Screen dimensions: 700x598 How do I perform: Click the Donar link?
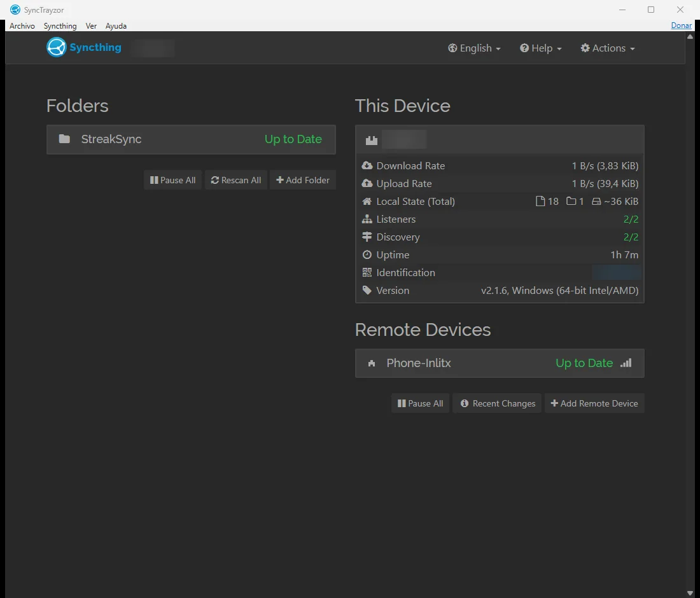pos(682,25)
